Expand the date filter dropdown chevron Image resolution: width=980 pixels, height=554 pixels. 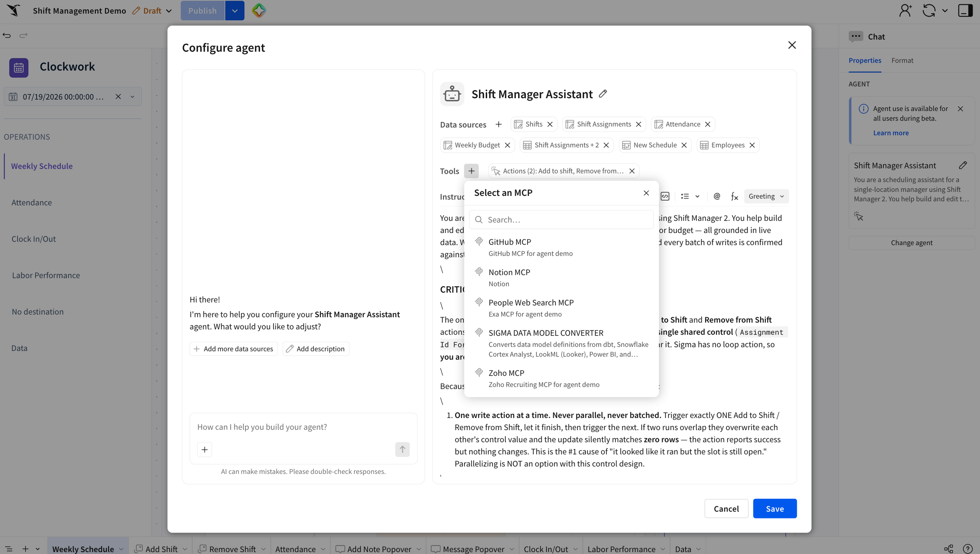pyautogui.click(x=132, y=97)
